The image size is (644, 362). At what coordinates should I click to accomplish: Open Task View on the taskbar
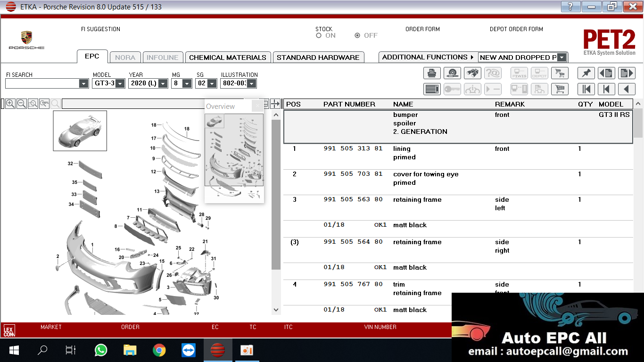coord(71,350)
